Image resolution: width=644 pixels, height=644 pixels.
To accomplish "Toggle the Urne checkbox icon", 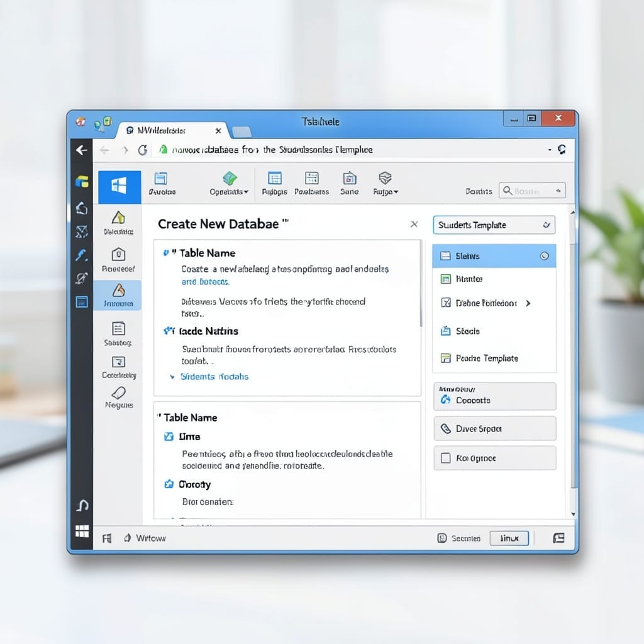I will [169, 436].
